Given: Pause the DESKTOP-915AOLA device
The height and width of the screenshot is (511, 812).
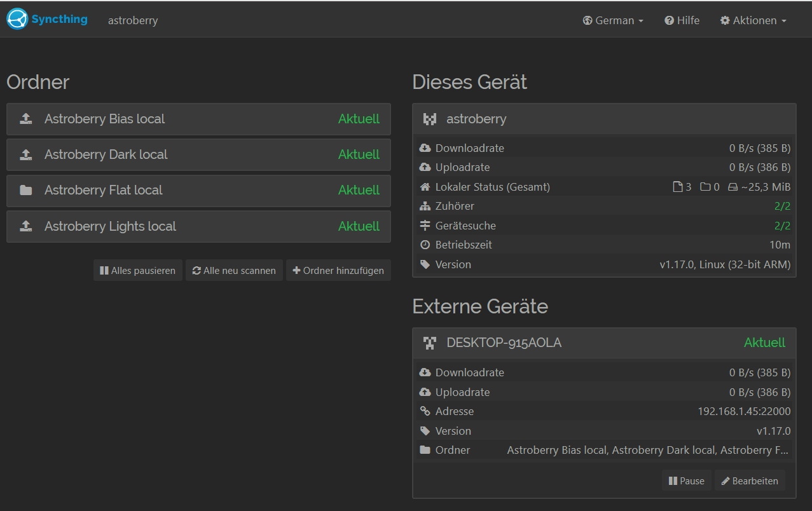Looking at the screenshot, I should (687, 480).
